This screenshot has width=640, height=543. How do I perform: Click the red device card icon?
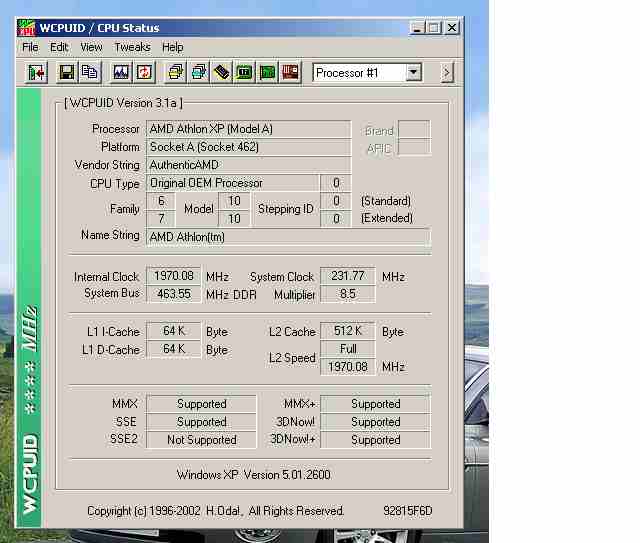(291, 72)
